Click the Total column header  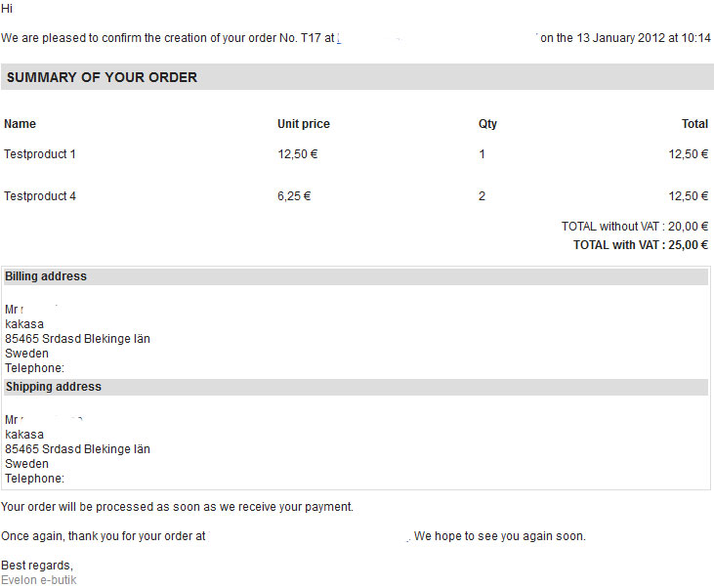694,124
